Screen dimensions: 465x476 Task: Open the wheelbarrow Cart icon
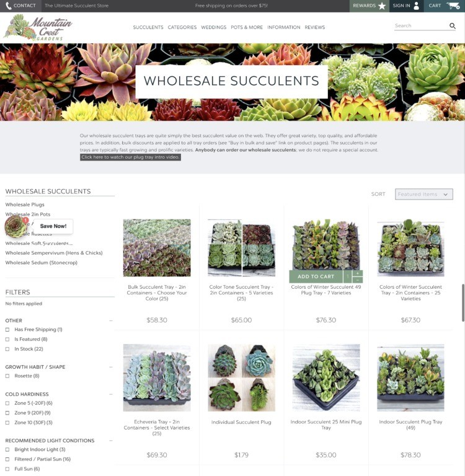[453, 6]
